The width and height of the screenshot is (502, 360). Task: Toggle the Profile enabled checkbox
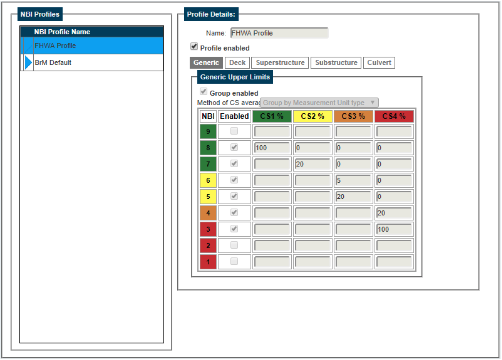[x=194, y=46]
